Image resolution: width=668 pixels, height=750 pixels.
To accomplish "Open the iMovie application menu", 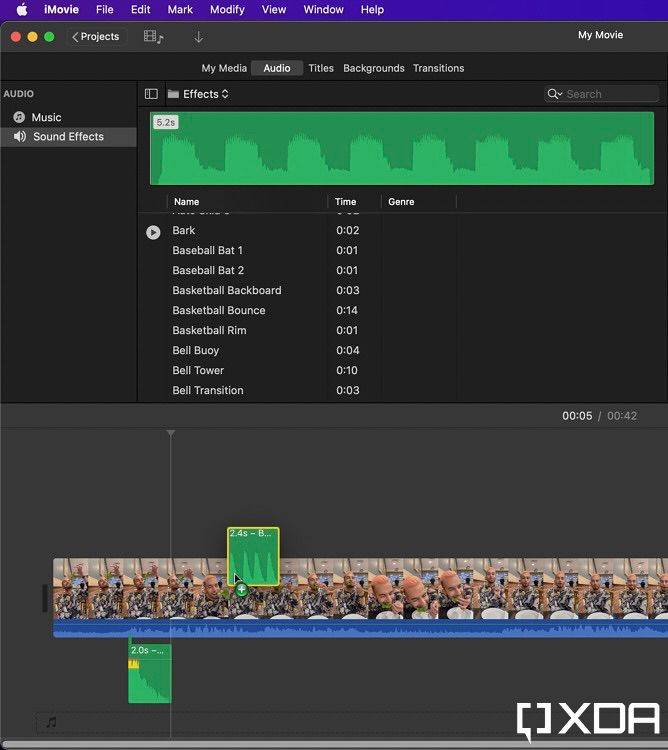I will 61,10.
